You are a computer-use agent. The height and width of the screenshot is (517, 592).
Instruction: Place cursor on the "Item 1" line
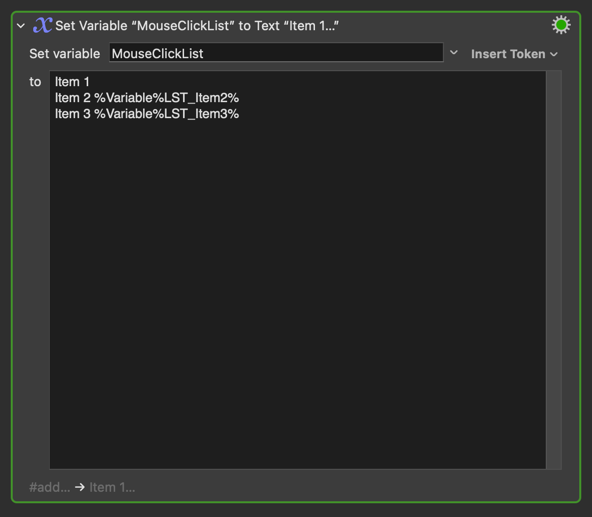coord(72,82)
